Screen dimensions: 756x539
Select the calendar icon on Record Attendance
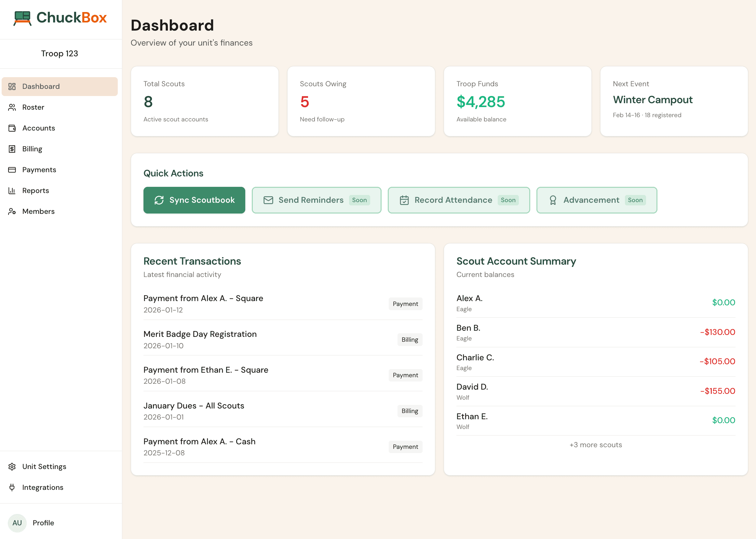[404, 200]
